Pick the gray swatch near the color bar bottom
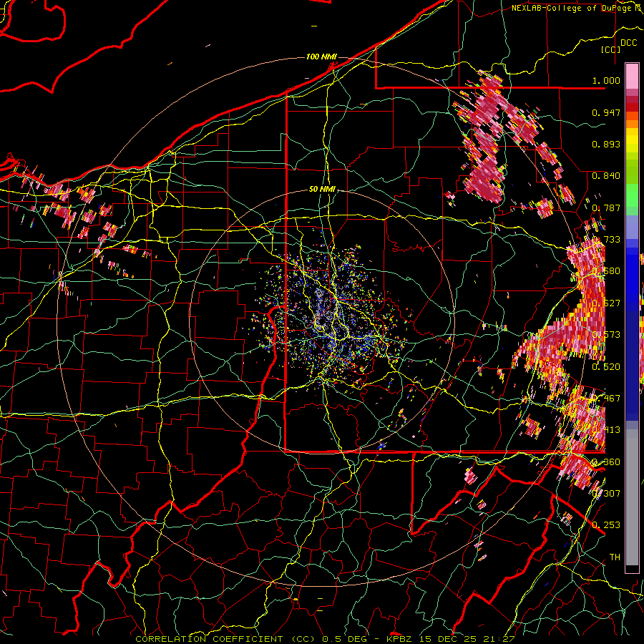Screen dimensions: 644x644 click(632, 497)
